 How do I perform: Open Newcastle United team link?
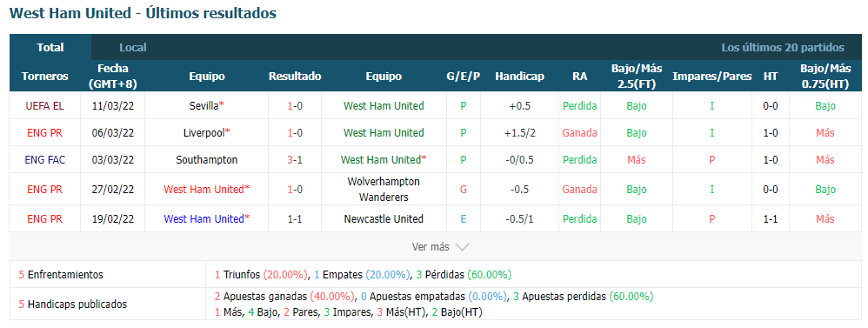tap(384, 219)
